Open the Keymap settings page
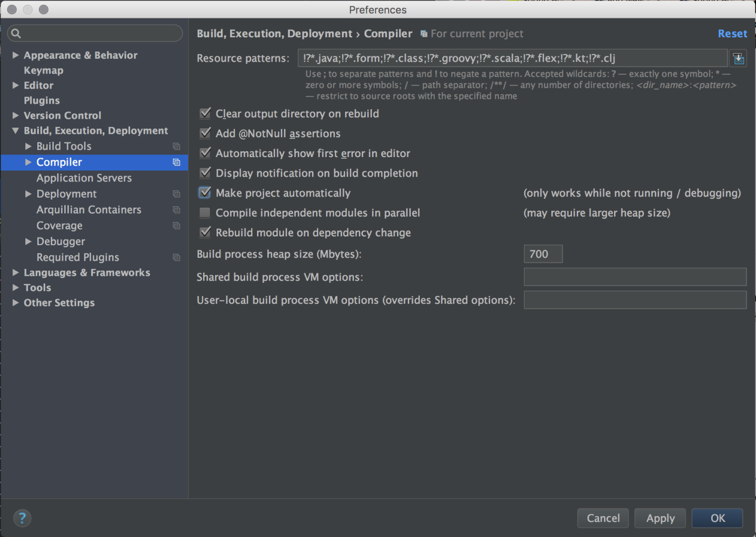 pos(43,70)
